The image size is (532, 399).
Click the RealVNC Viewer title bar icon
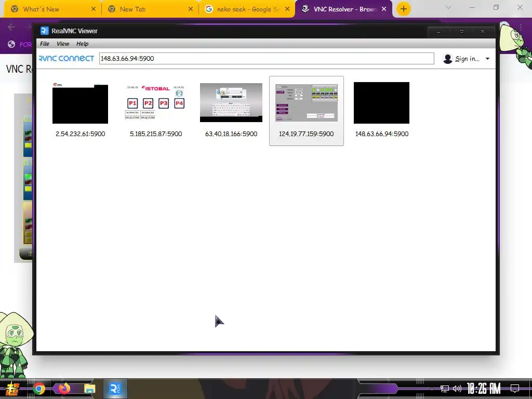pos(45,31)
